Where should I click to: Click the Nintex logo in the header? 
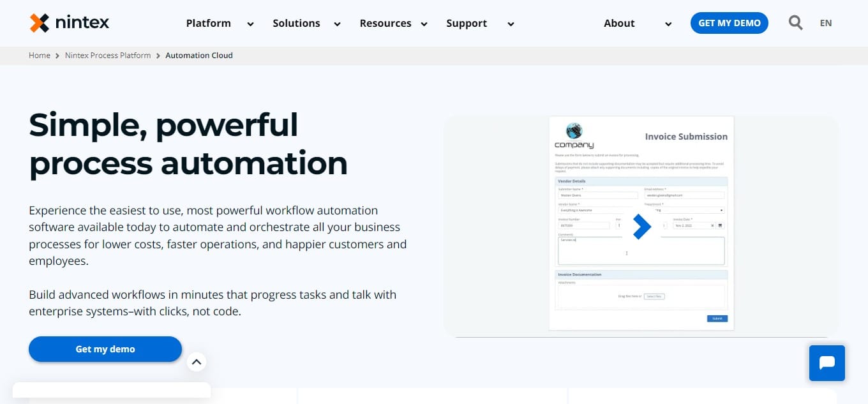[69, 22]
